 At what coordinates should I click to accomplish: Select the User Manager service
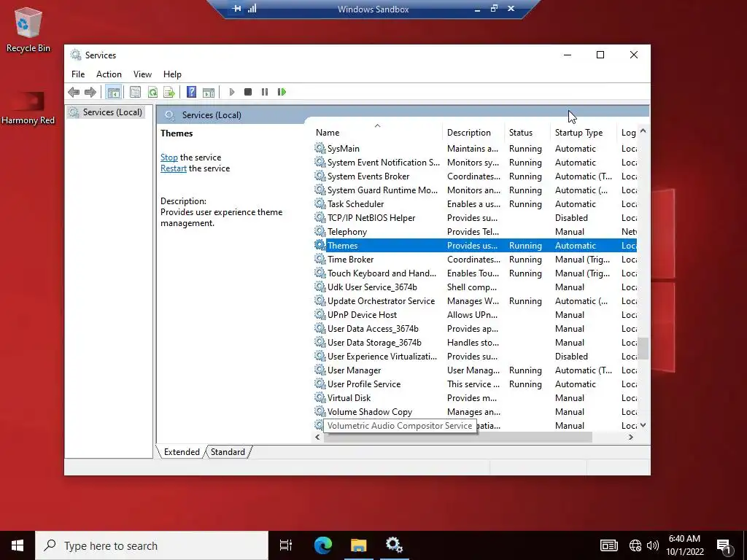pyautogui.click(x=475, y=370)
